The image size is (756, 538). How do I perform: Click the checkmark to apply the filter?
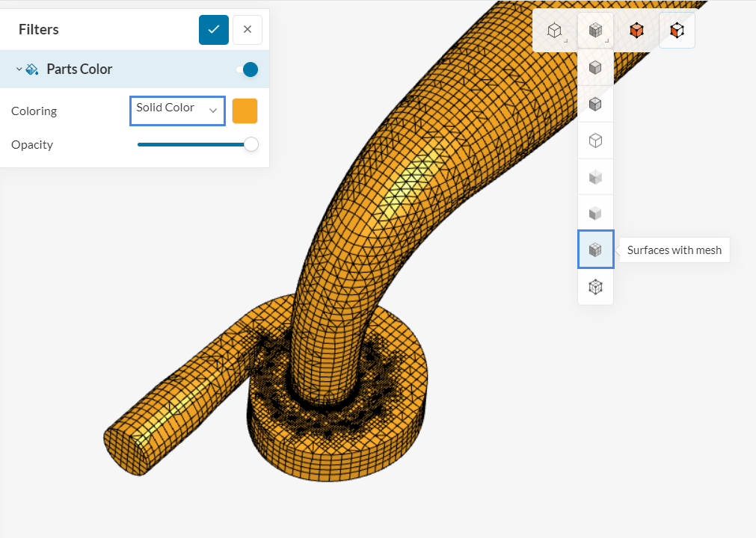[x=213, y=29]
